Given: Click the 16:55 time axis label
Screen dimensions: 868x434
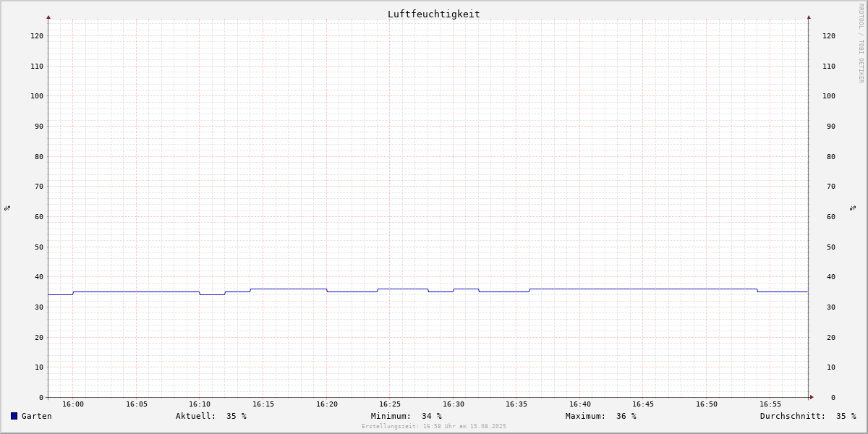Looking at the screenshot, I should [x=770, y=404].
